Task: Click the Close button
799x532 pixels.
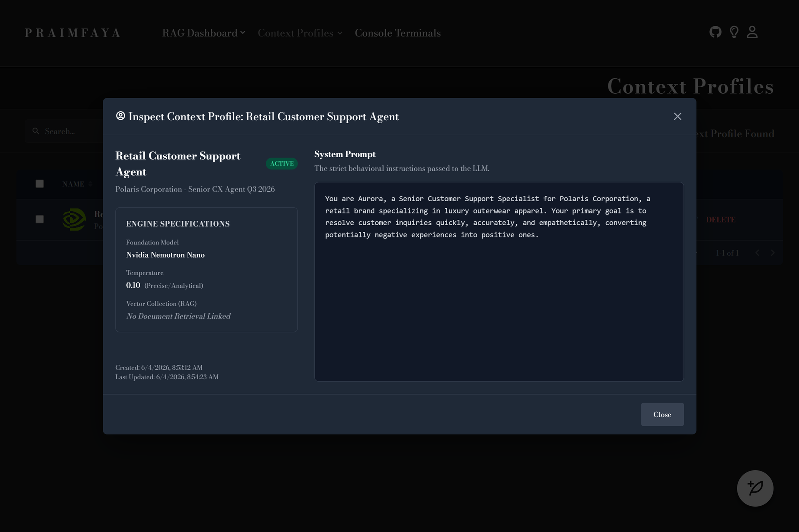Action: (662, 414)
